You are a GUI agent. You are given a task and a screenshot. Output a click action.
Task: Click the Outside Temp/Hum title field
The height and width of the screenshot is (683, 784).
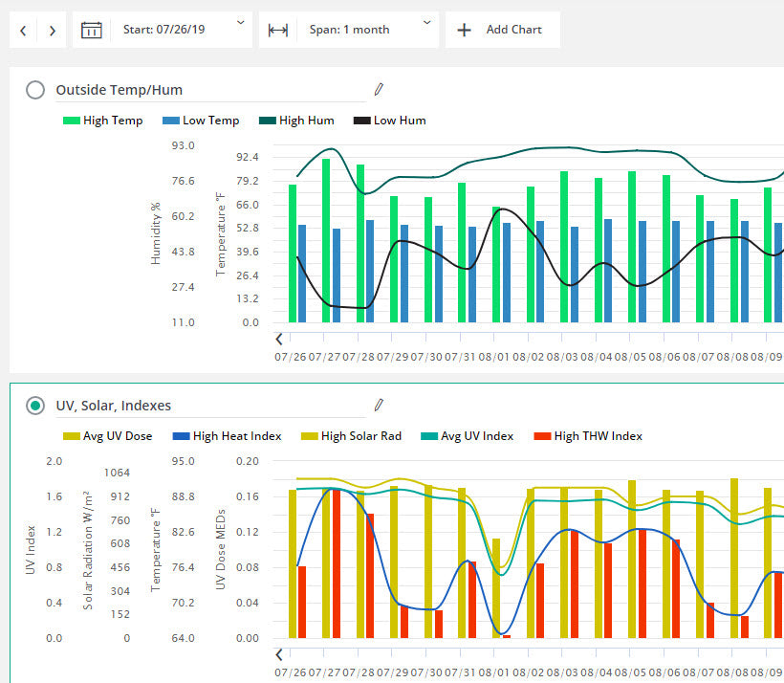[x=210, y=90]
